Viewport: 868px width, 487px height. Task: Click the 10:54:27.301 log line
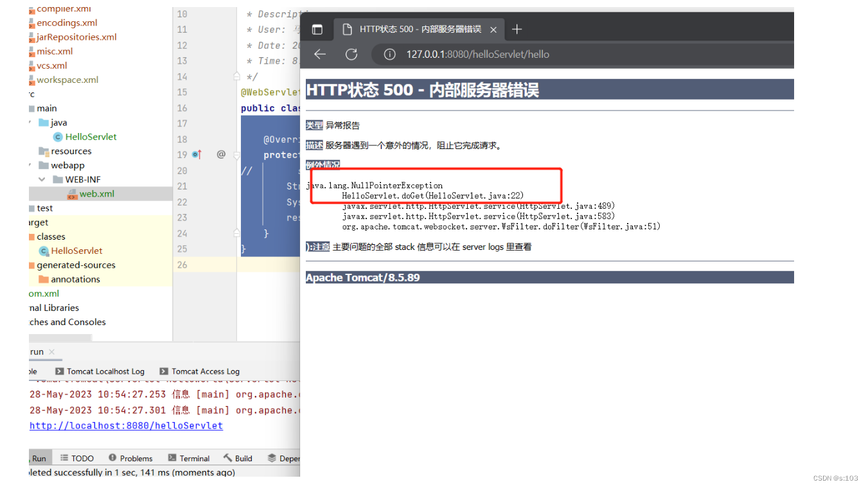pyautogui.click(x=164, y=410)
